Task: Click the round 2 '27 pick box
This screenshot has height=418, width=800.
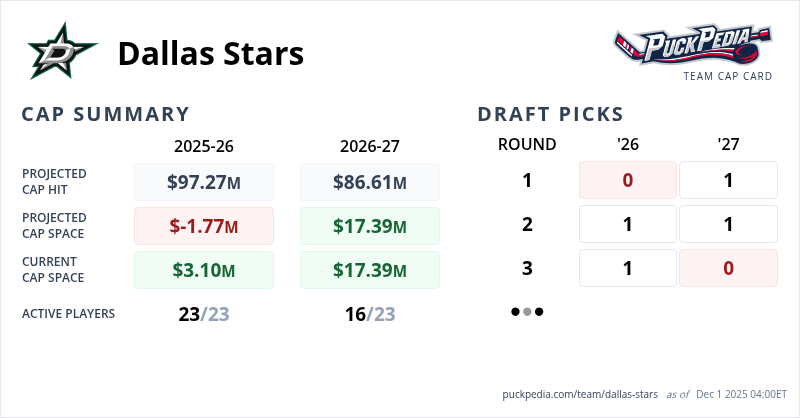Action: click(x=728, y=224)
